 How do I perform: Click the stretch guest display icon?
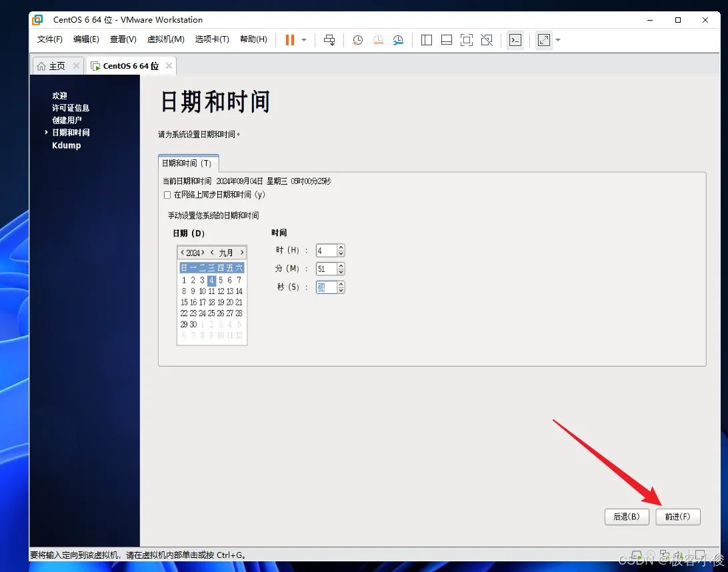[x=544, y=40]
